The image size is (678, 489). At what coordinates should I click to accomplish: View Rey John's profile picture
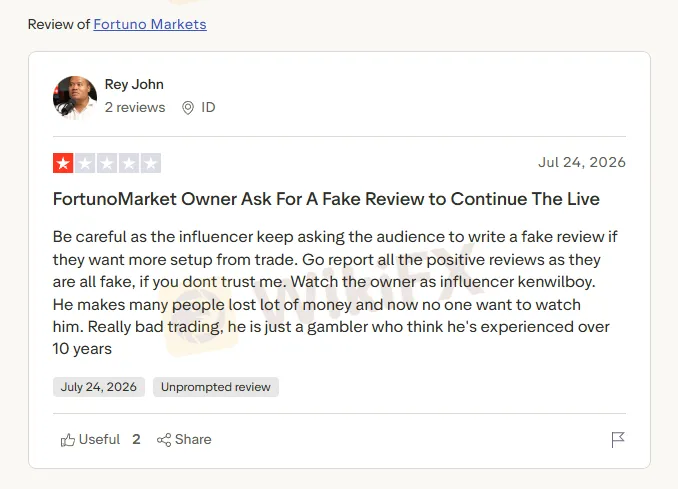coord(75,98)
